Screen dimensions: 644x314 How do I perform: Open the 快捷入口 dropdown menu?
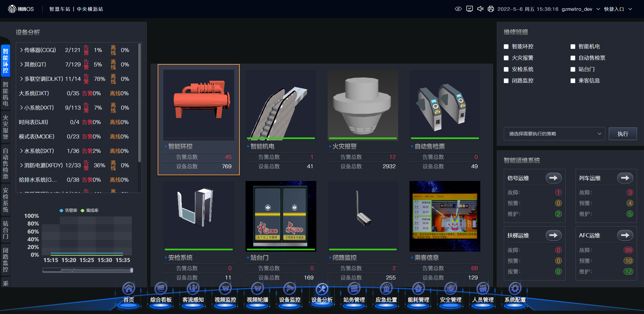click(618, 9)
